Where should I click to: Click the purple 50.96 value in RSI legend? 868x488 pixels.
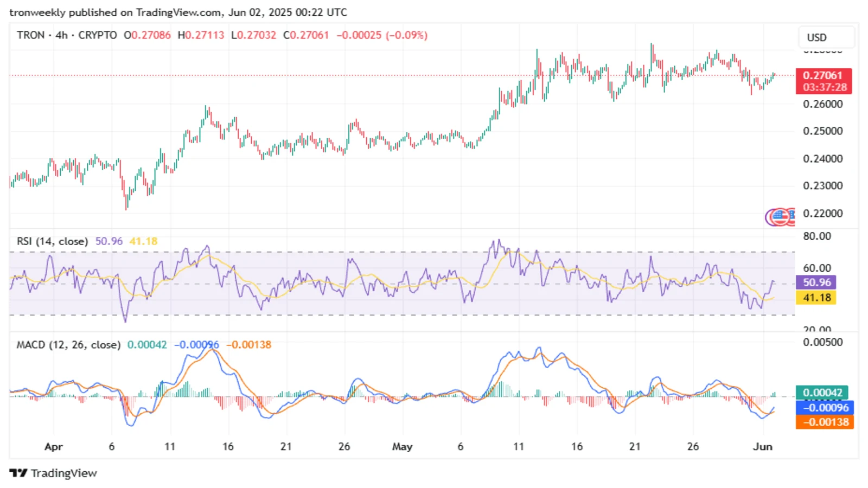(109, 241)
